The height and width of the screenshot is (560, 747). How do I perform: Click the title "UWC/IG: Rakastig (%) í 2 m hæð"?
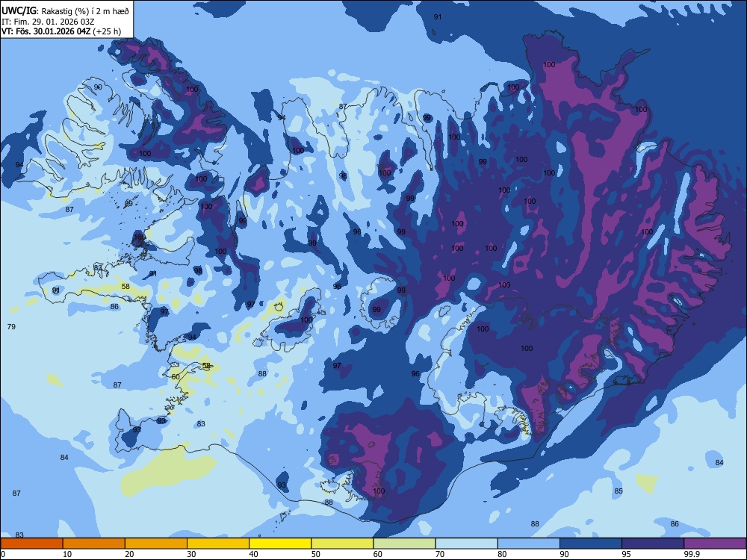65,11
